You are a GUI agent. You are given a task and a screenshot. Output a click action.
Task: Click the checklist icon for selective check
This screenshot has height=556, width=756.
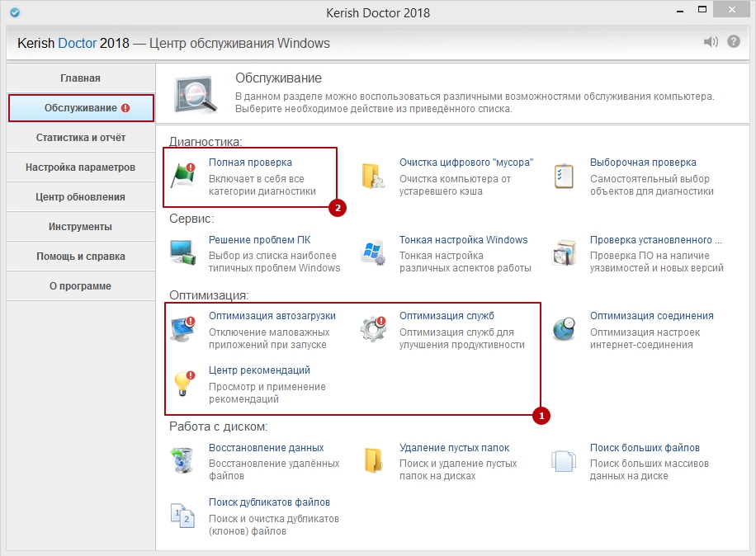(x=564, y=176)
